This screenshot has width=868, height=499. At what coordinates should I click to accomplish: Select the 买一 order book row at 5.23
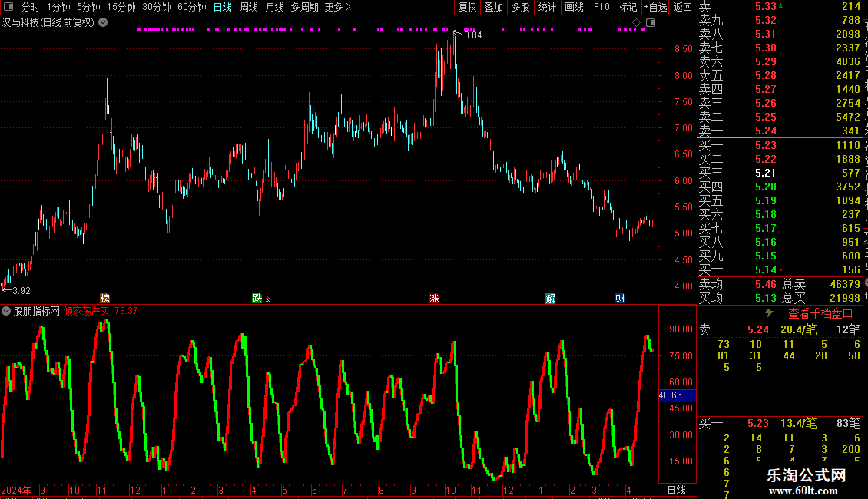780,145
